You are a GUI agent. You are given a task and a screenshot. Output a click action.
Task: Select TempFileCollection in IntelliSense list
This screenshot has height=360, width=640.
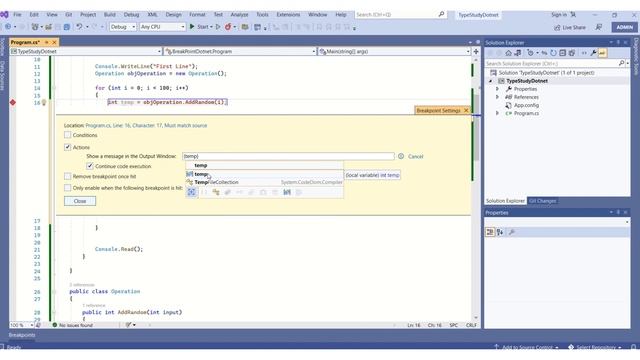(264, 182)
